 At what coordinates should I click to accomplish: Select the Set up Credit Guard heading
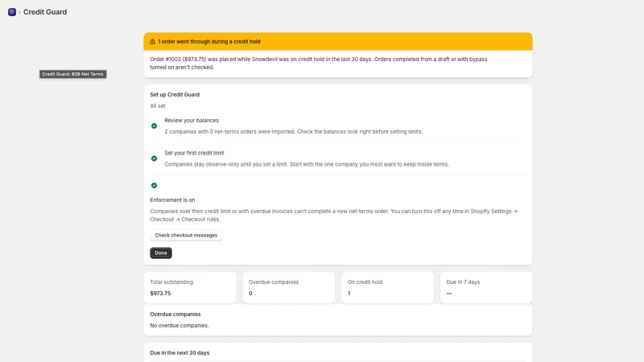[175, 94]
